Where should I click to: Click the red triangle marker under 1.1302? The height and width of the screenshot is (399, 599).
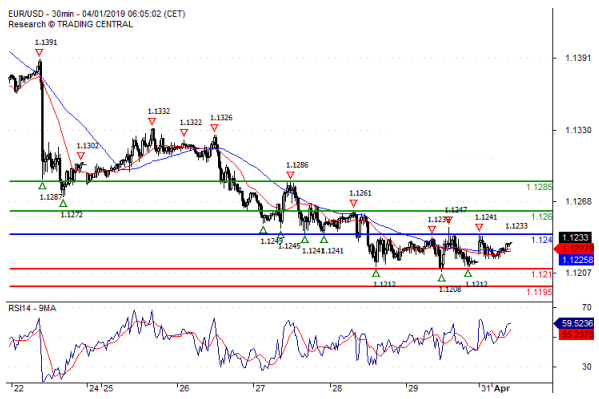pyautogui.click(x=81, y=156)
